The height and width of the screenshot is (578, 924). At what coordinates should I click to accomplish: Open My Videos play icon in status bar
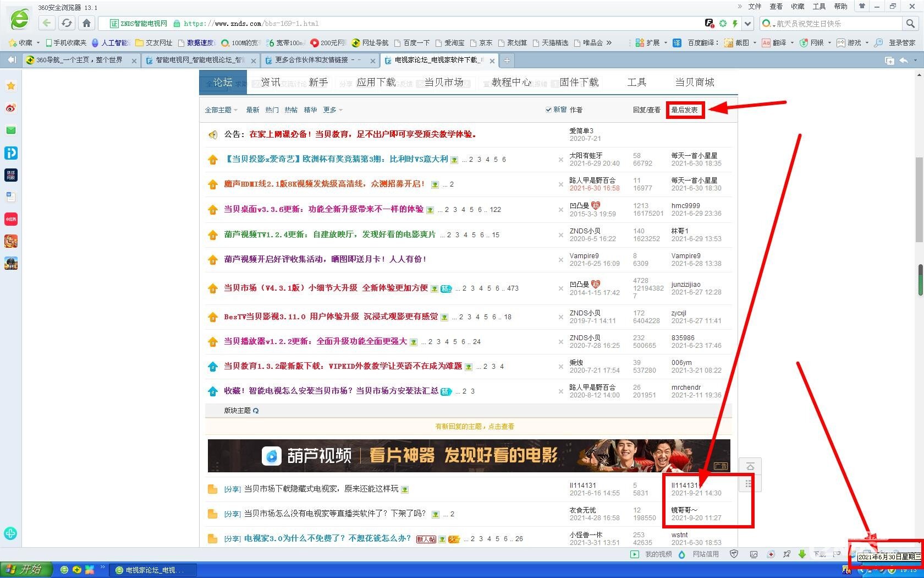[635, 554]
